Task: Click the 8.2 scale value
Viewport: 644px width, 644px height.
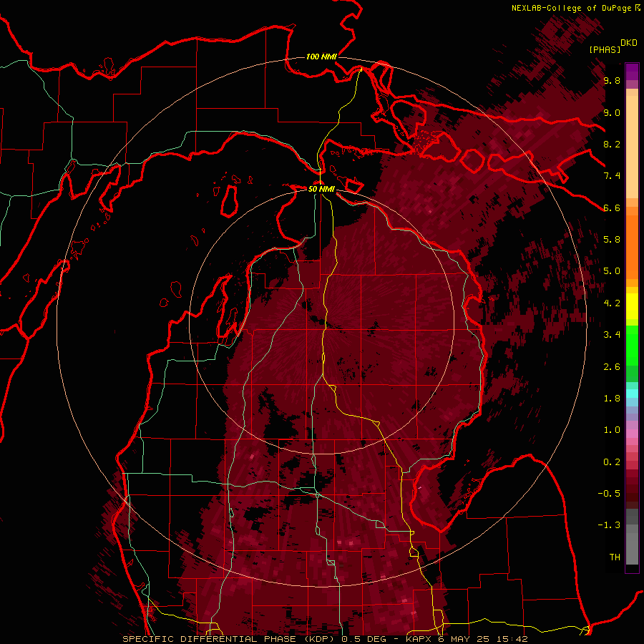Action: coord(612,144)
